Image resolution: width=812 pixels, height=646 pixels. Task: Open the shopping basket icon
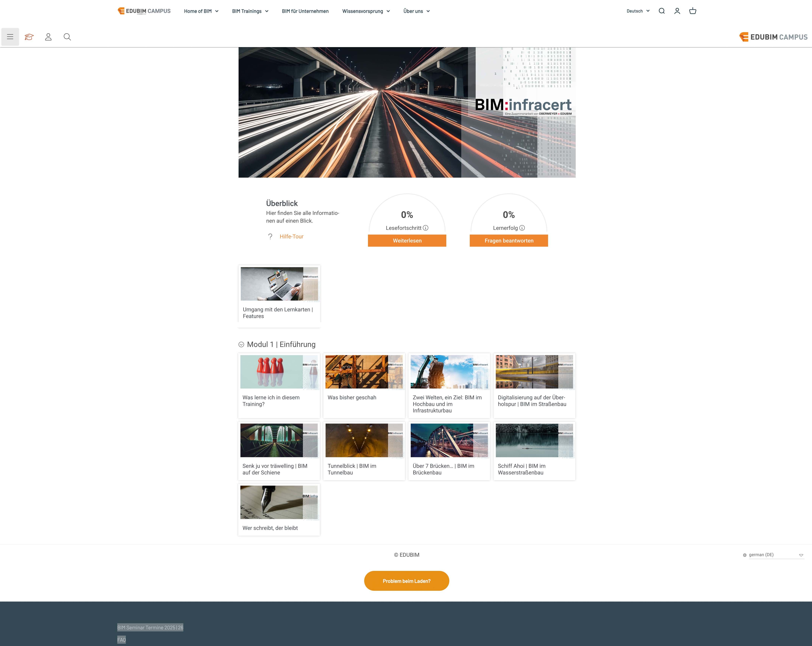point(693,11)
